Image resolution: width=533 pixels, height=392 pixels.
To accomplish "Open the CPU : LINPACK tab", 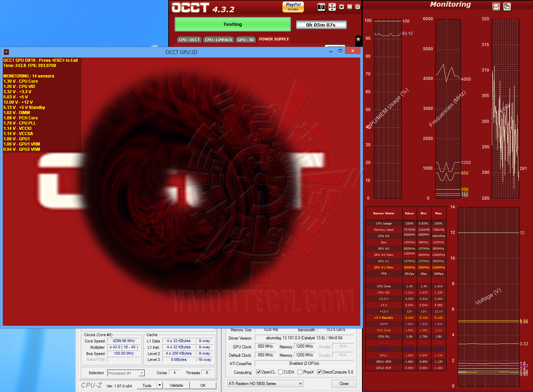I will point(219,40).
